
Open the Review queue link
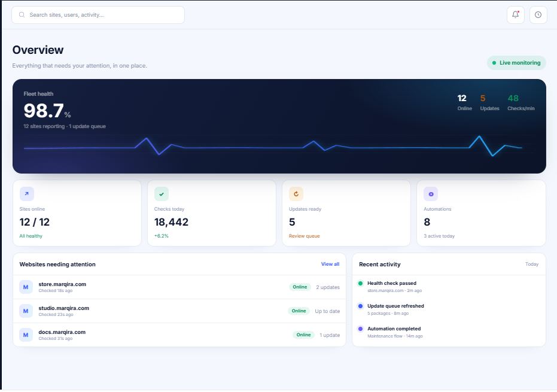(304, 236)
